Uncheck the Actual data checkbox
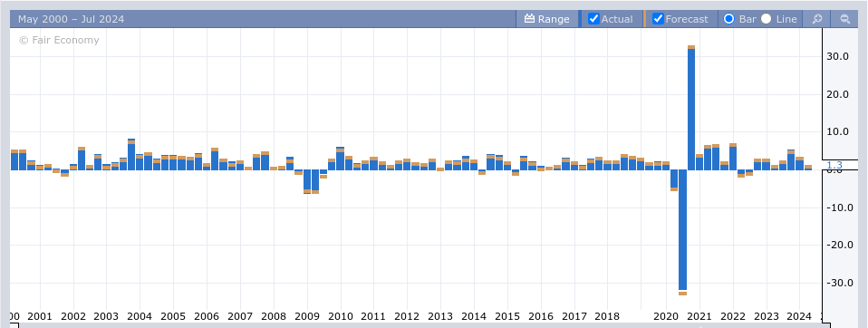This screenshot has width=868, height=328. [x=594, y=19]
